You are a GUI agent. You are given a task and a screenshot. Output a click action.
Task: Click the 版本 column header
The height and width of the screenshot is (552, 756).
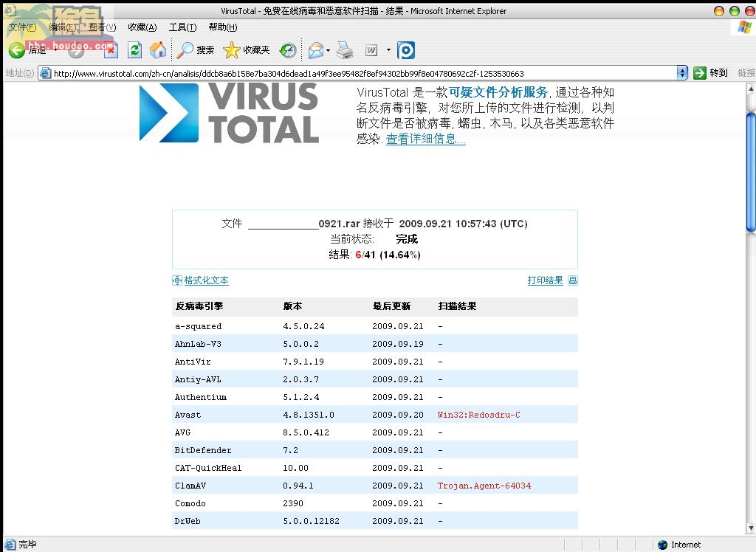(292, 306)
